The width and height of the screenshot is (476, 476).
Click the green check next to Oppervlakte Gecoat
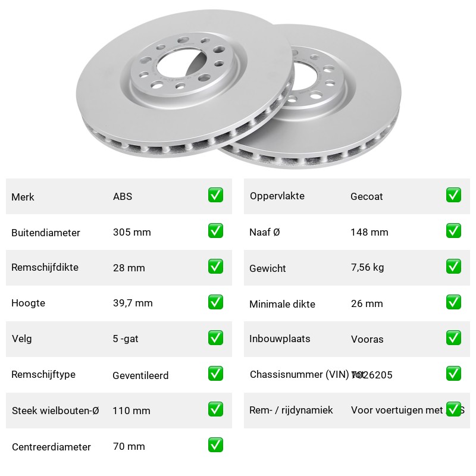(x=453, y=195)
